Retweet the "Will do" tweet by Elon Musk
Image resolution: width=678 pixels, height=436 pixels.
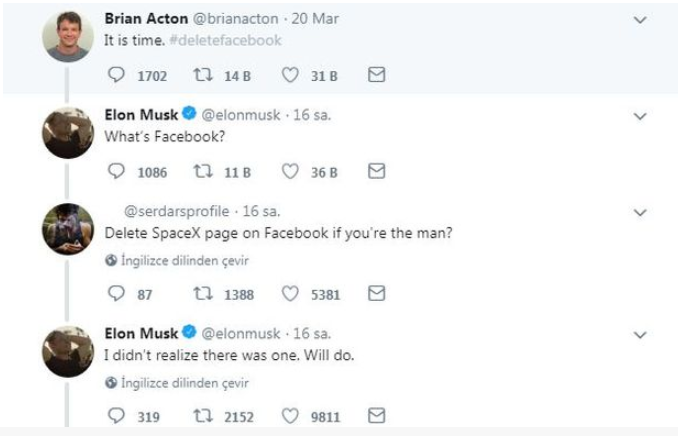202,416
